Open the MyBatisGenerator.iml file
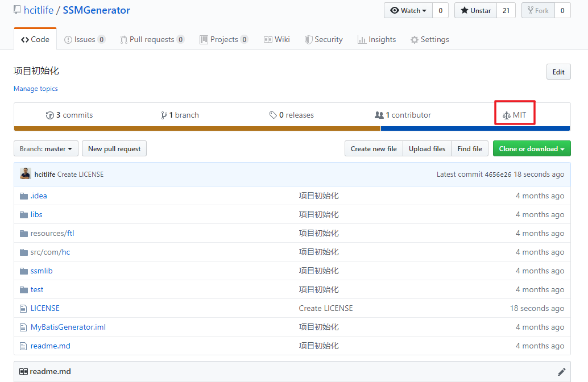The height and width of the screenshot is (382, 588). click(x=68, y=327)
